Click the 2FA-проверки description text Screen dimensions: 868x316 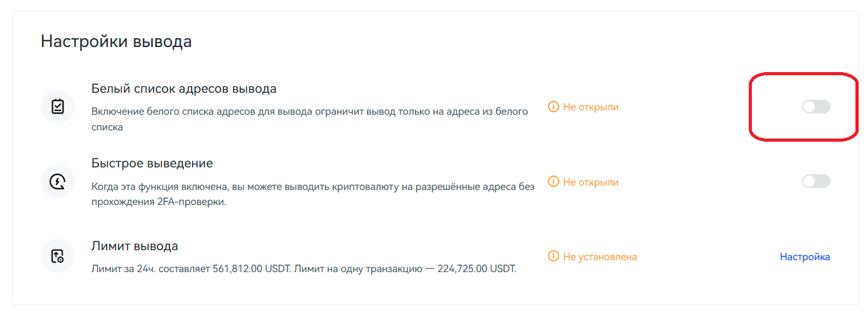313,194
